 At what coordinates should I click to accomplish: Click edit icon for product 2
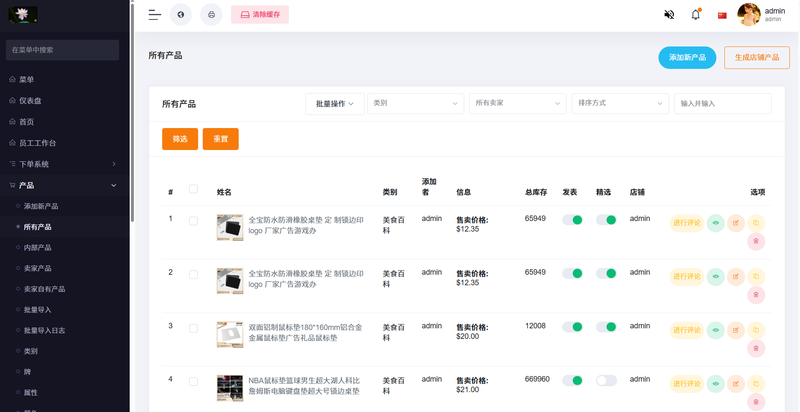click(736, 276)
